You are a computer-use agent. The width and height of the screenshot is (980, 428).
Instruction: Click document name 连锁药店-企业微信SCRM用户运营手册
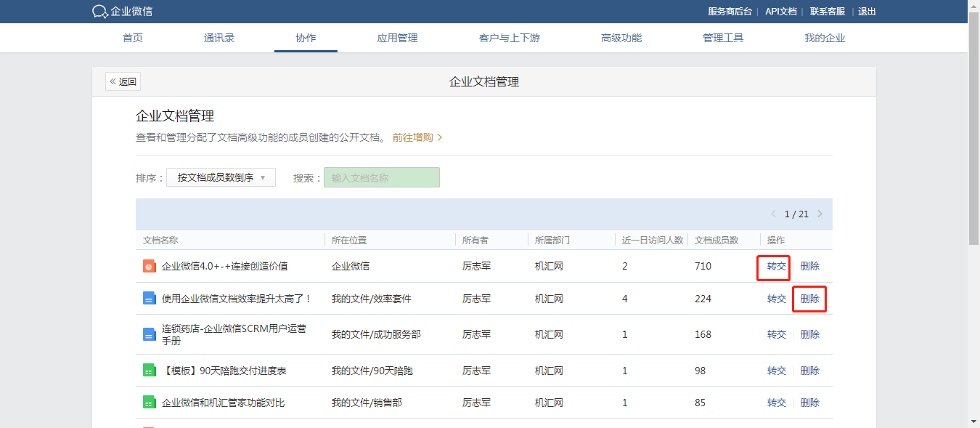tap(234, 334)
